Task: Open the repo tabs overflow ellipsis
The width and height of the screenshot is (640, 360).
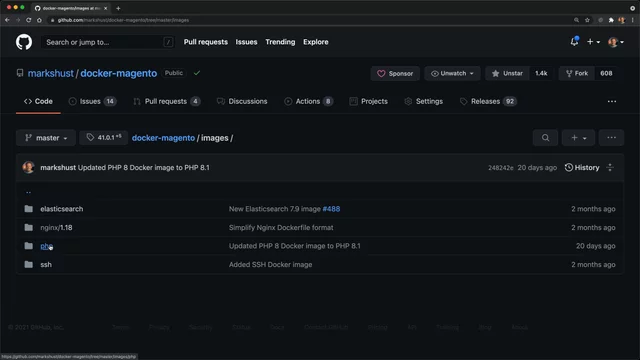Action: point(612,101)
